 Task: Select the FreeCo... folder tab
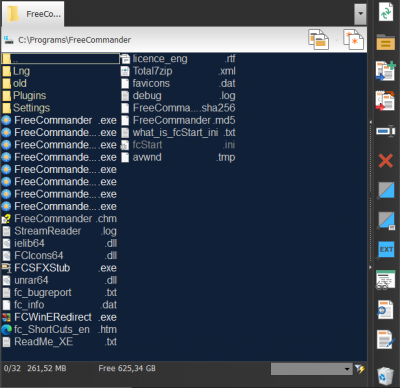pos(33,14)
